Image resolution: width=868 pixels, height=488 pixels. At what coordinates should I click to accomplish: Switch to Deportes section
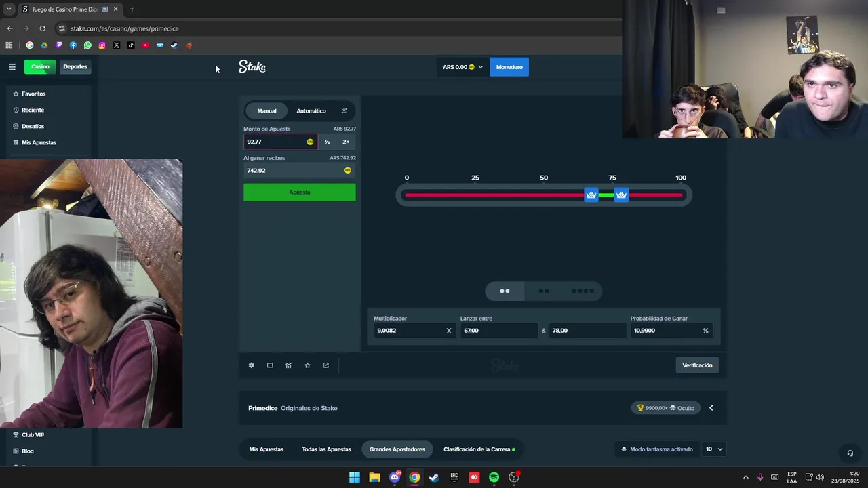(75, 66)
